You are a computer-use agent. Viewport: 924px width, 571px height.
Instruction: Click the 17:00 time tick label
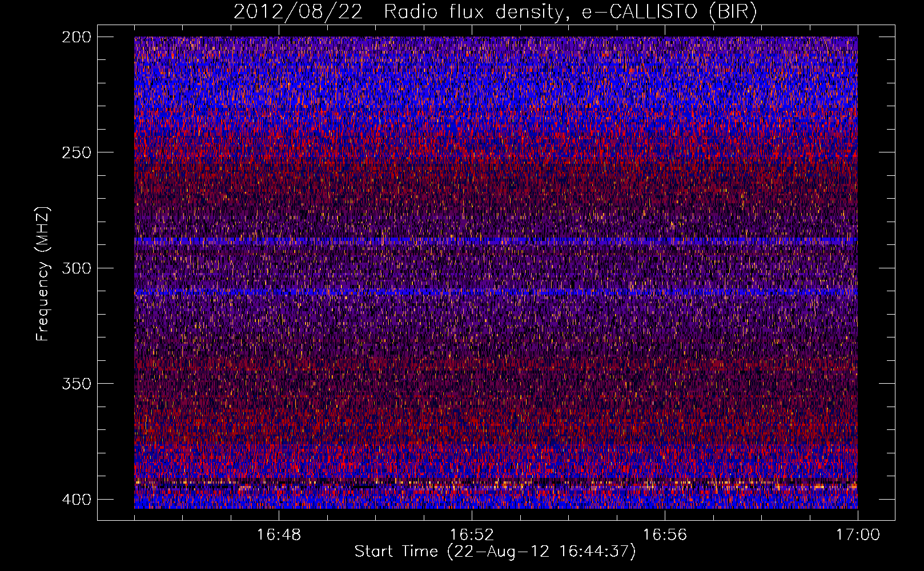click(x=858, y=535)
